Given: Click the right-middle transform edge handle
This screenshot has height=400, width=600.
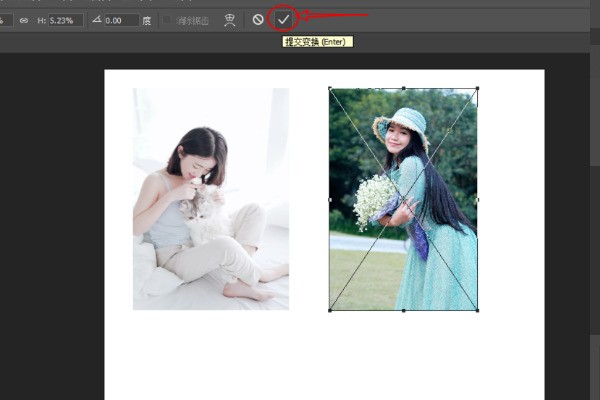Looking at the screenshot, I should click(x=477, y=199).
